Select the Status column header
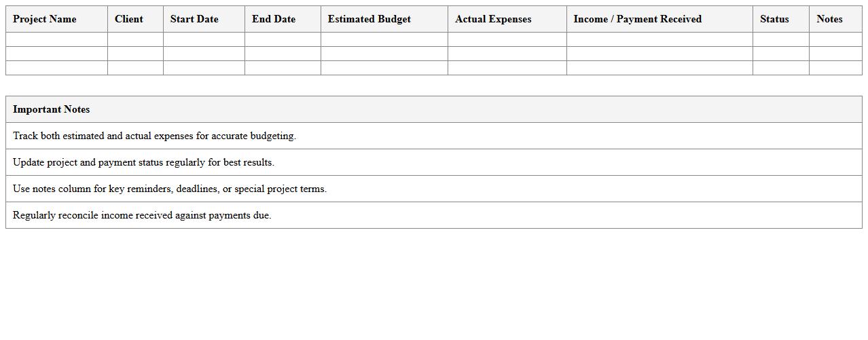Viewport: 868px width, 340px height. point(774,19)
